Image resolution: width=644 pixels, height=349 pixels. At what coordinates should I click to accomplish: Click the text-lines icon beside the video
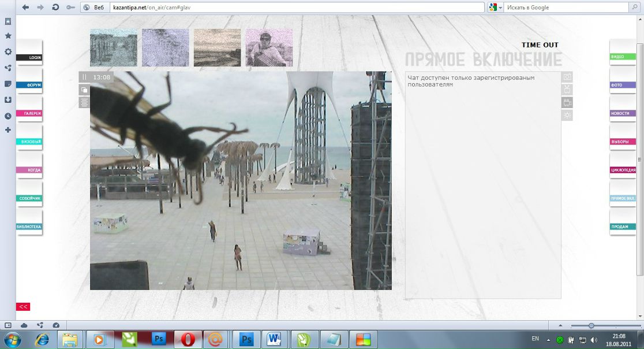(x=84, y=103)
